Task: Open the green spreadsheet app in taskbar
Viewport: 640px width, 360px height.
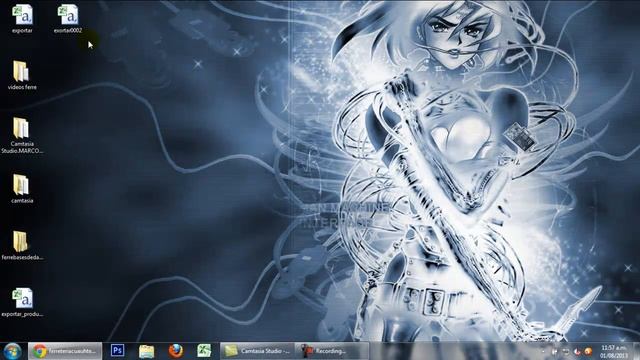Action: [x=204, y=351]
